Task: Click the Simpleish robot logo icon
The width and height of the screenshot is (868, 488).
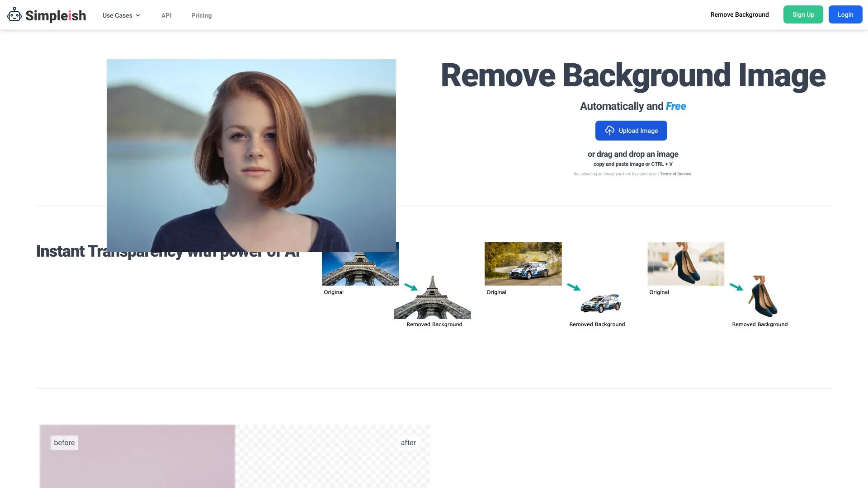Action: coord(14,14)
